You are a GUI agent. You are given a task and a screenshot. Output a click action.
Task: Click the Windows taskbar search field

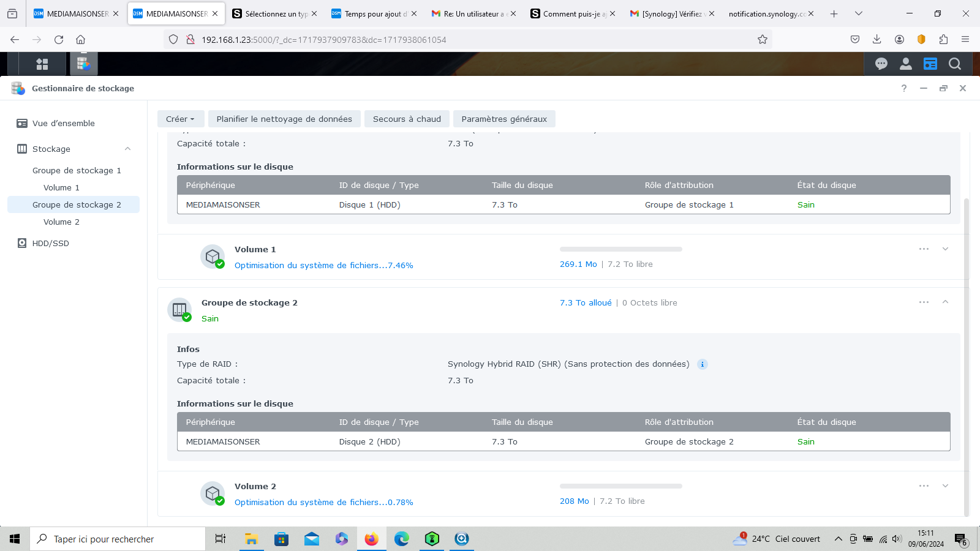point(118,539)
